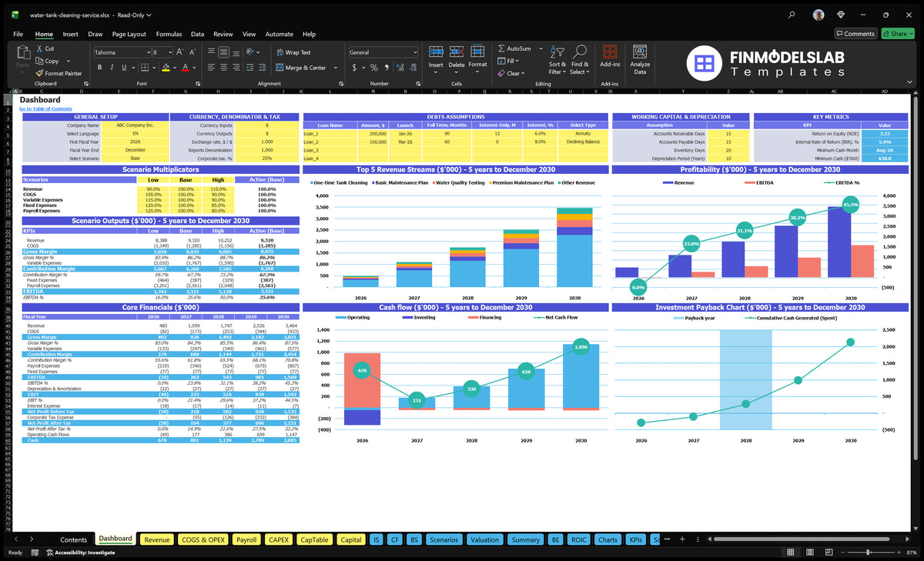
Task: Switch to the Revenue sheet tab
Action: click(x=157, y=539)
